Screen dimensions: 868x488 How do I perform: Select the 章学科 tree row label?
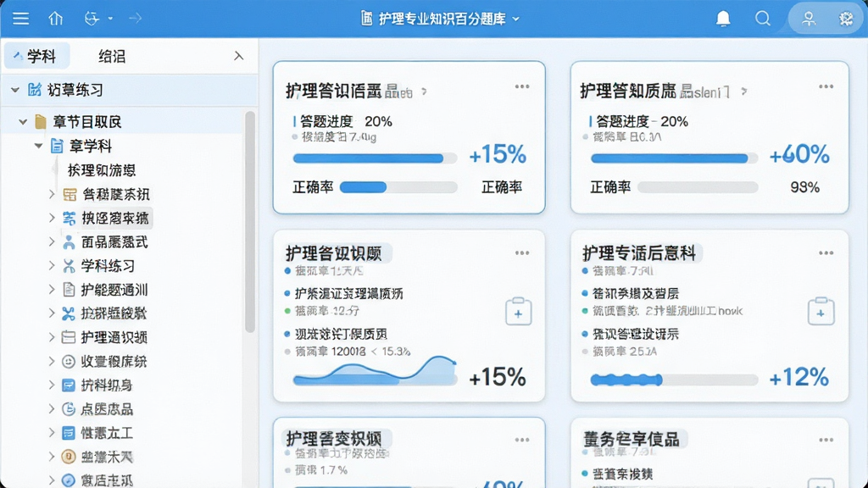click(x=91, y=146)
